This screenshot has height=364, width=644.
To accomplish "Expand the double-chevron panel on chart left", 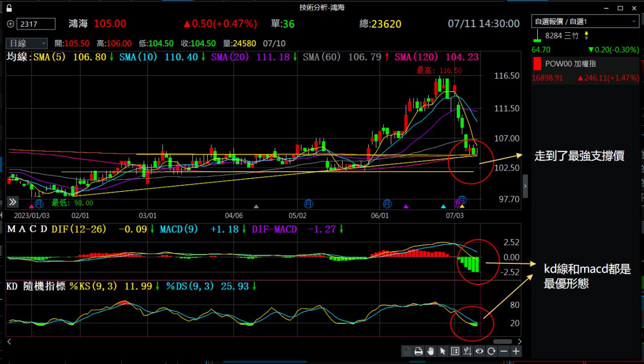I will point(13,202).
